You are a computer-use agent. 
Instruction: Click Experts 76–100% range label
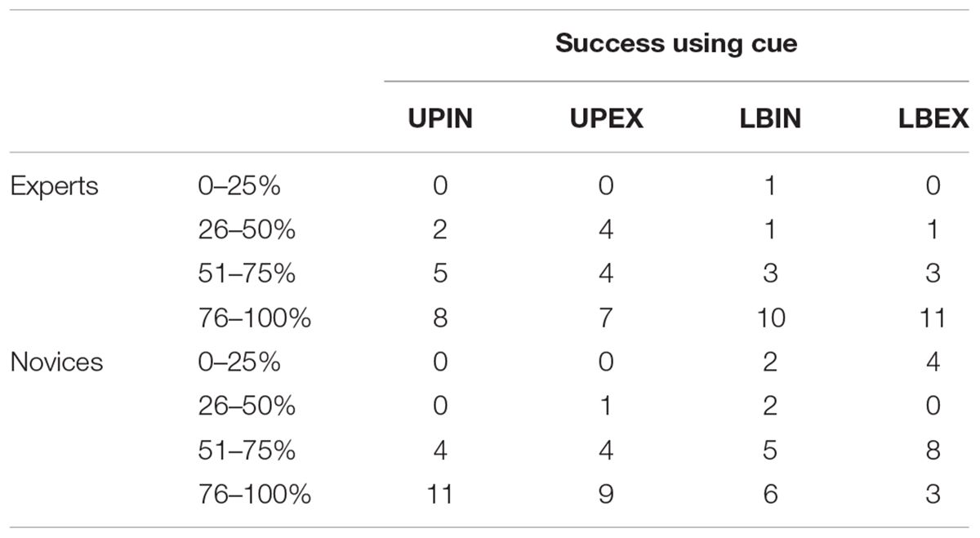(254, 318)
